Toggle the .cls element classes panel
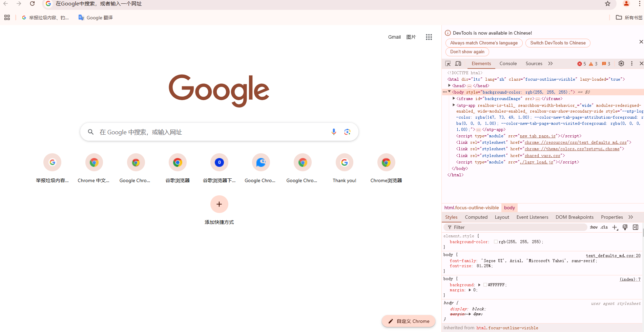 point(604,227)
